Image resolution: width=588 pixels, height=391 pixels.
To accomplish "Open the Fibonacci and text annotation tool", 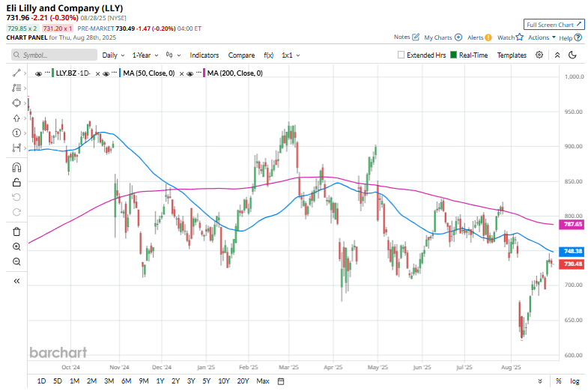I will click(x=16, y=88).
